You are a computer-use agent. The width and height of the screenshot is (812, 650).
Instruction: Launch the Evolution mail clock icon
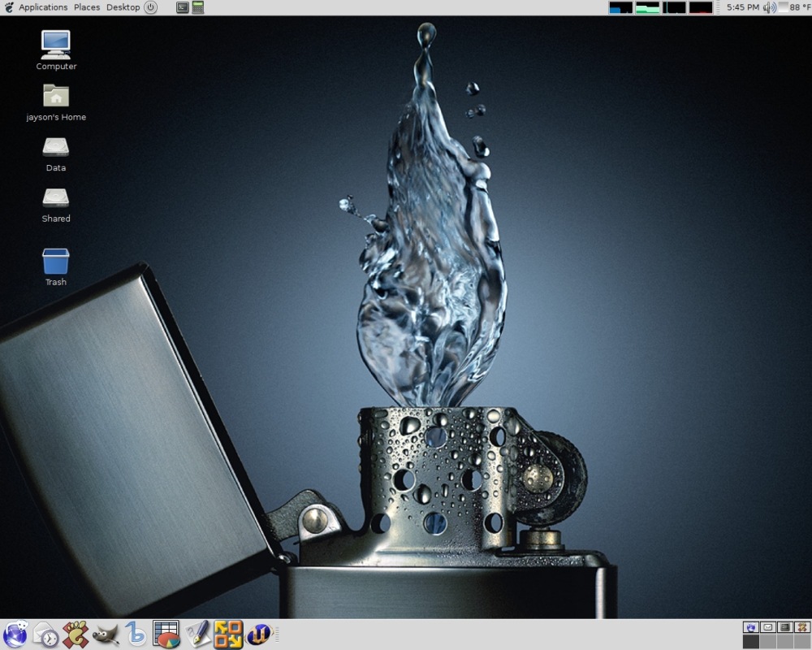pyautogui.click(x=45, y=634)
